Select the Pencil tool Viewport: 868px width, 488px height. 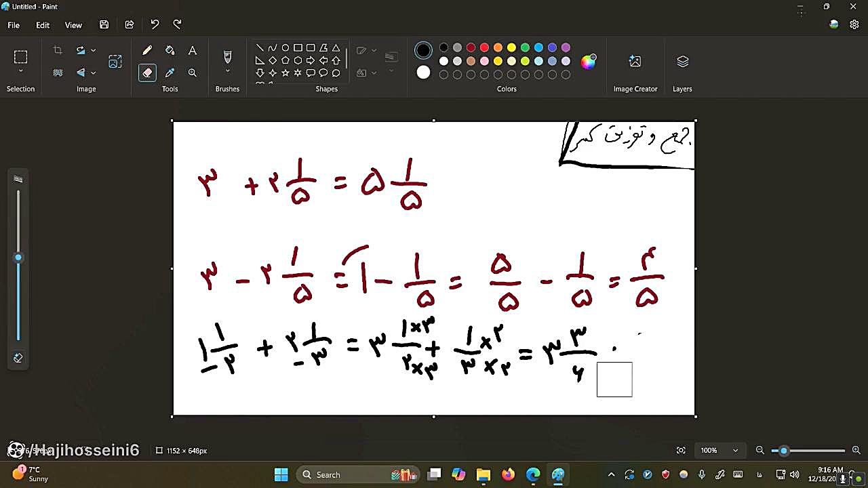pyautogui.click(x=147, y=51)
